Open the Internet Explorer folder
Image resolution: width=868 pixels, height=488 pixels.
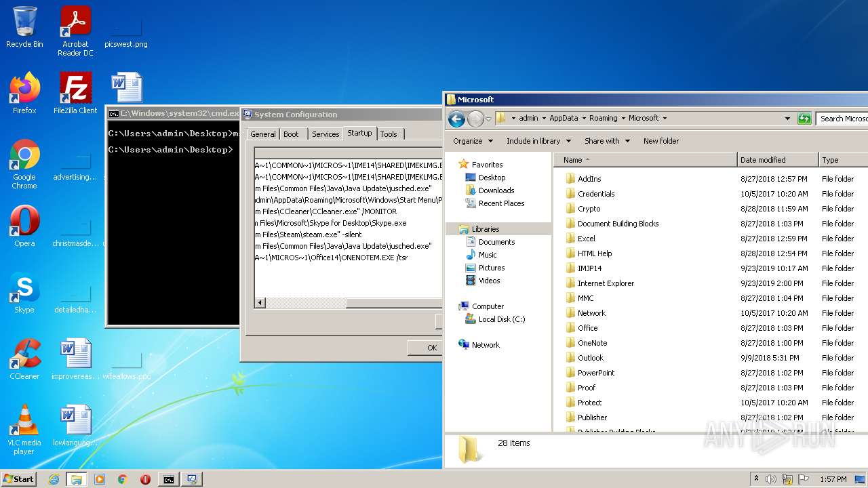(x=606, y=283)
